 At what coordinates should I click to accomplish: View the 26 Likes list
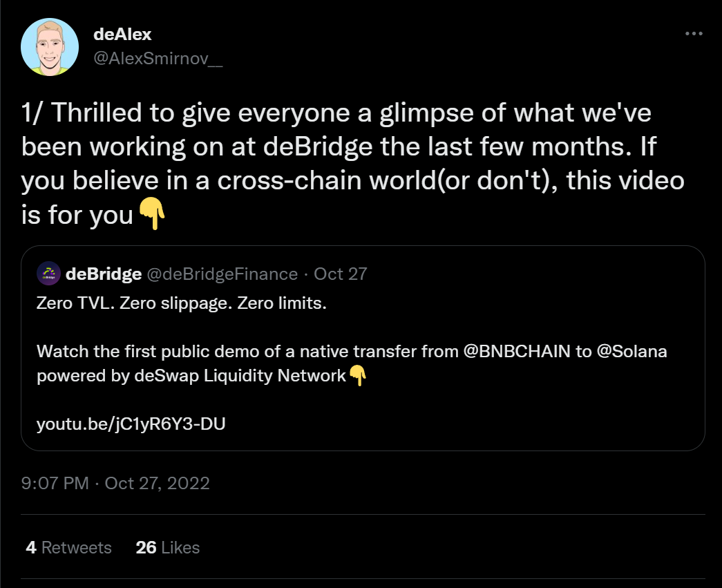[x=168, y=548]
